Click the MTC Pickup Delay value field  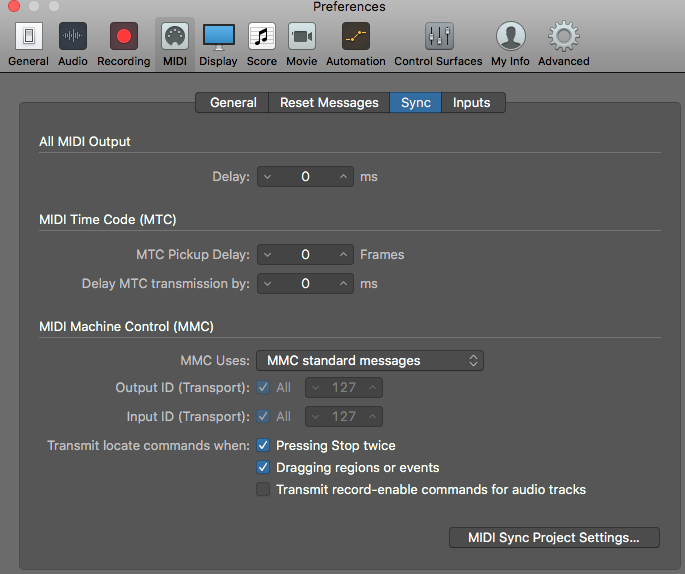coord(305,255)
